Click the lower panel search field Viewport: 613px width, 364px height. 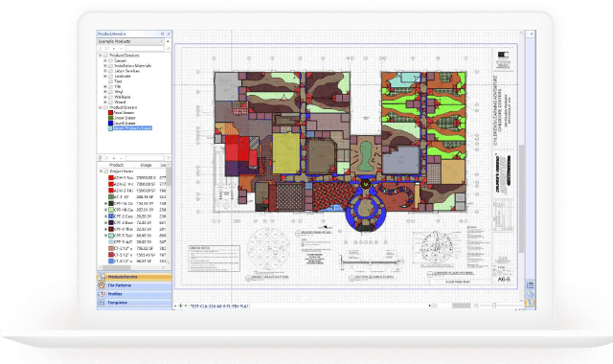coord(145,157)
